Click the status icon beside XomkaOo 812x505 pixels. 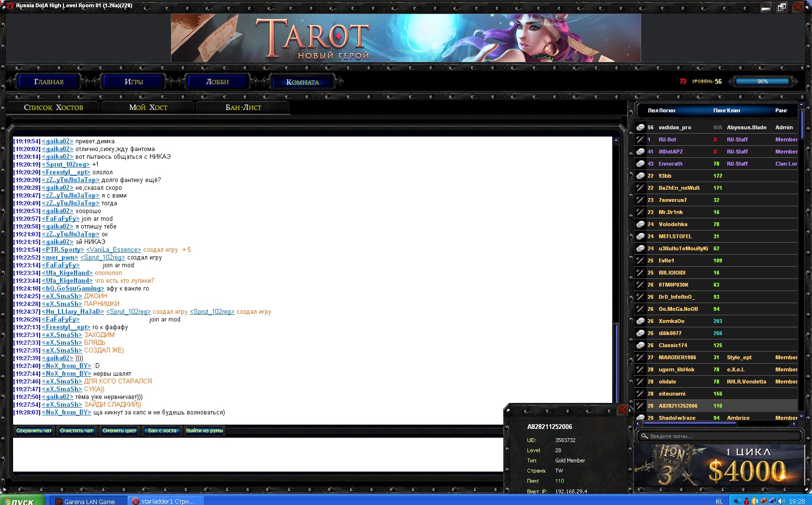coord(640,321)
